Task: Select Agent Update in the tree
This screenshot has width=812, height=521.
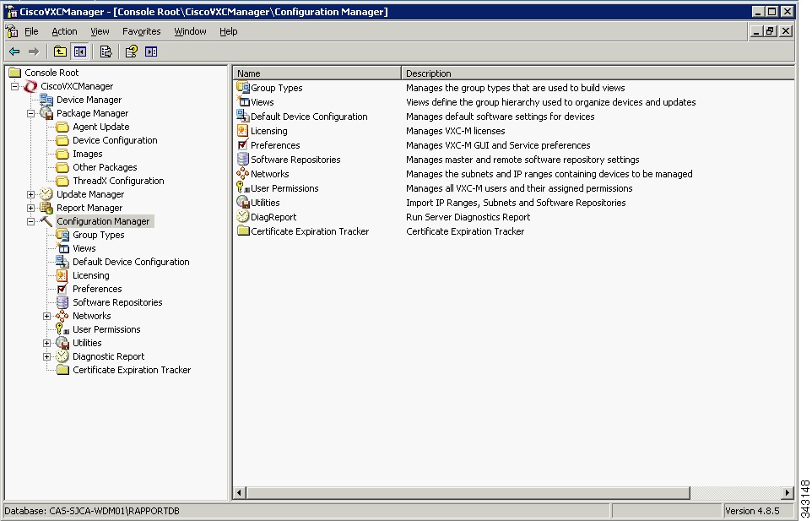Action: point(101,127)
